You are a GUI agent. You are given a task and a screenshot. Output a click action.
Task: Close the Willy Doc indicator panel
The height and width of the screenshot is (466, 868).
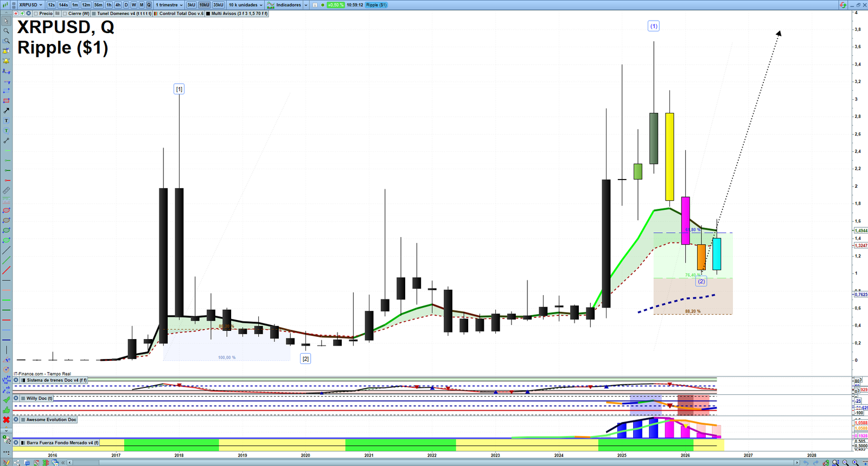click(16, 398)
